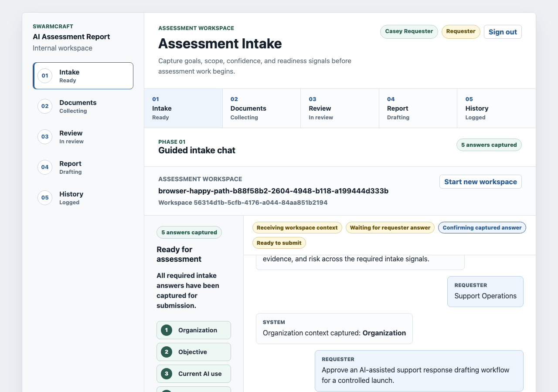The width and height of the screenshot is (558, 392).
Task: Click the PHASE 01 label
Action: point(172,142)
